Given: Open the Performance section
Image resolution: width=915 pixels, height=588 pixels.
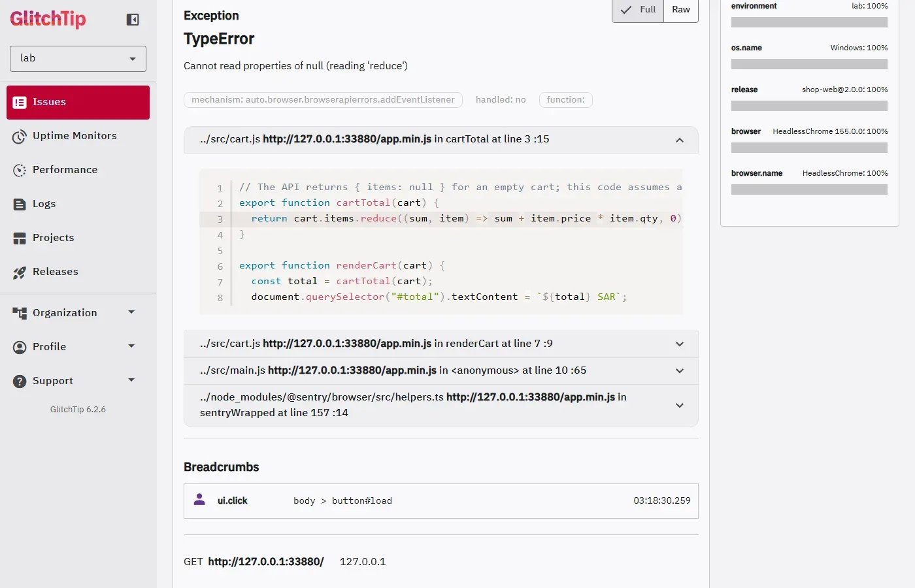Looking at the screenshot, I should coord(78,170).
